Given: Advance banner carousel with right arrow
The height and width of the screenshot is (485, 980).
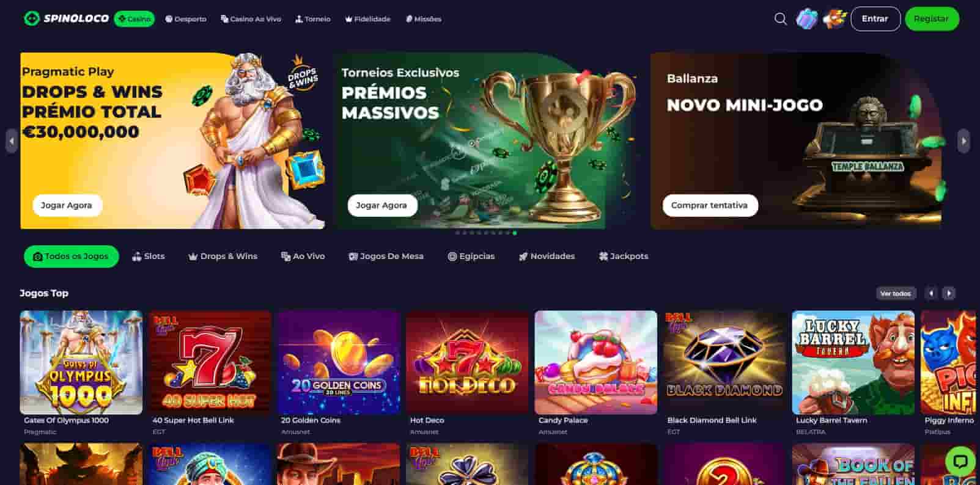Looking at the screenshot, I should pos(963,141).
